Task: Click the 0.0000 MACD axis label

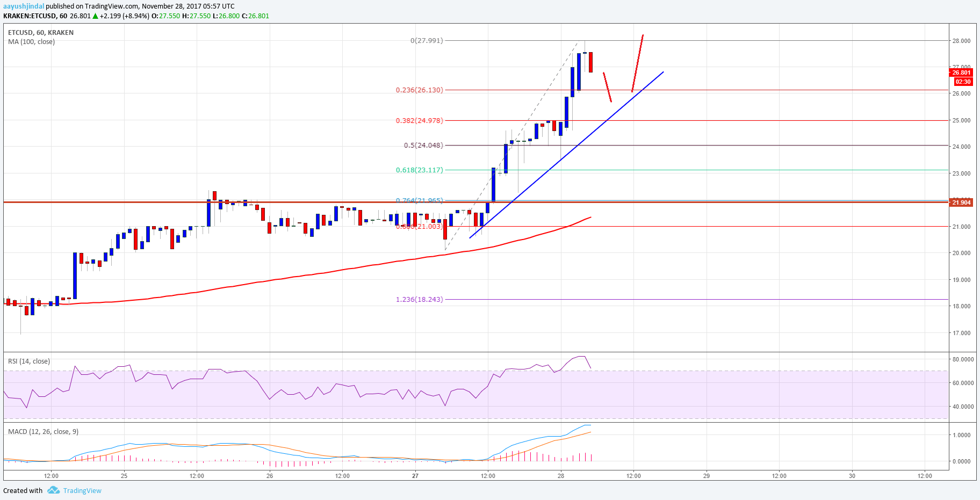Action: [961, 461]
